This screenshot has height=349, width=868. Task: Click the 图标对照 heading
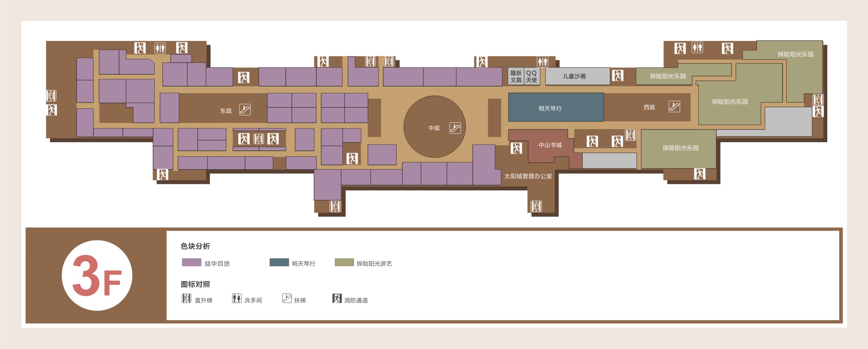[x=195, y=284]
